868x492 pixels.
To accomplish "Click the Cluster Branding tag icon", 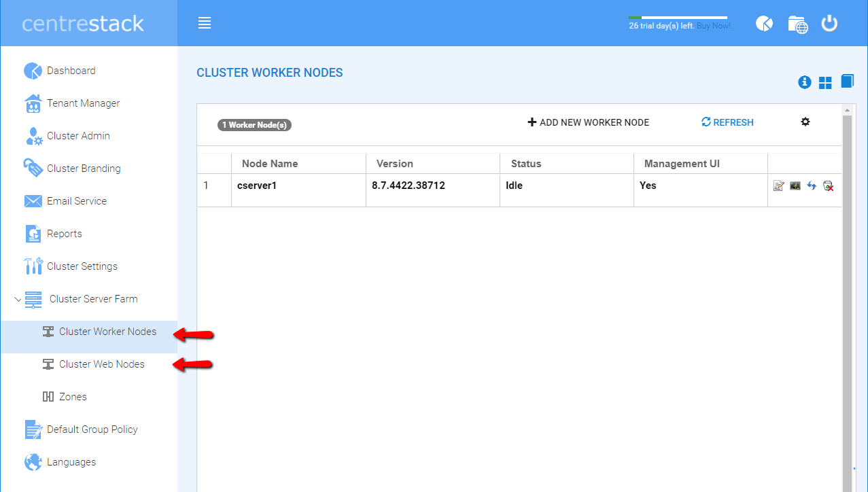I will pyautogui.click(x=33, y=168).
